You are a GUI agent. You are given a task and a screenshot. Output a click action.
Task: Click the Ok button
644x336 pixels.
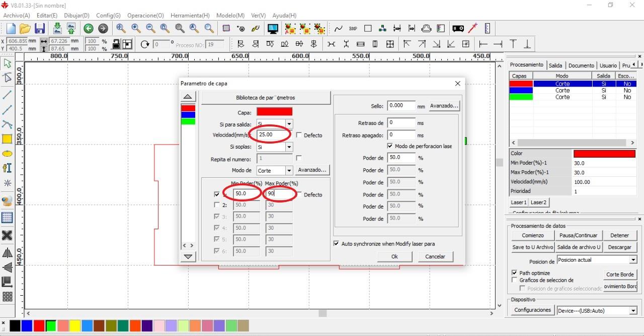pyautogui.click(x=394, y=256)
